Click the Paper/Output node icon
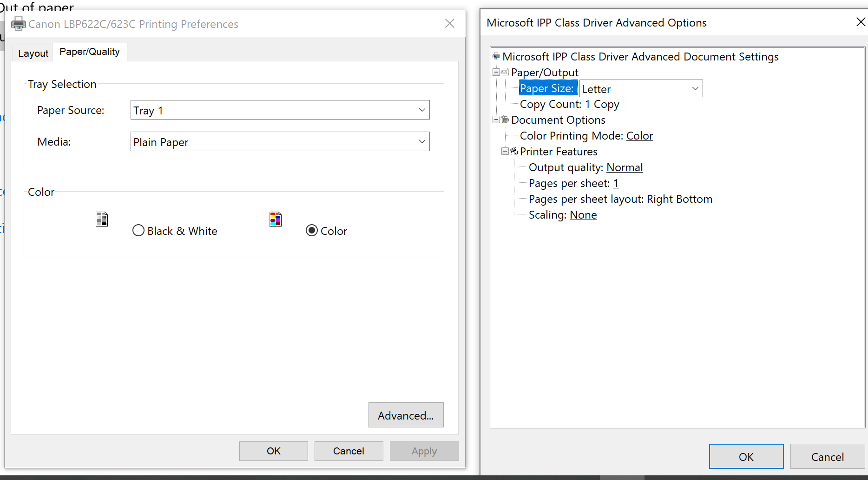This screenshot has width=868, height=480. [x=505, y=72]
